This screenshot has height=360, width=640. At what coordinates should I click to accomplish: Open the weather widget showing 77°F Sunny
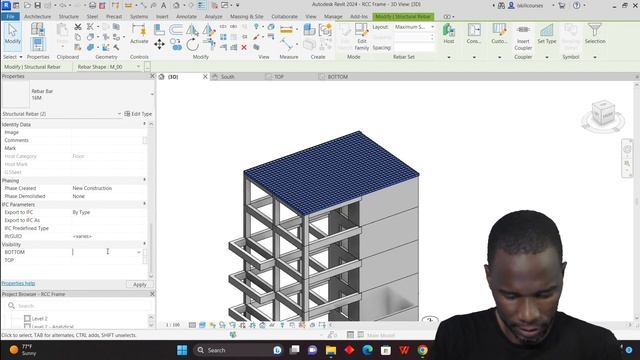point(23,350)
